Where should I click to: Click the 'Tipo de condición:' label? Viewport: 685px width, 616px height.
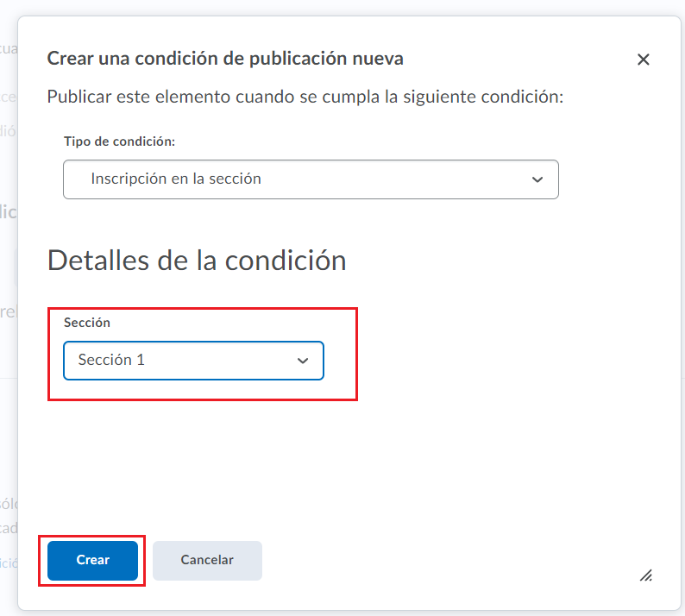click(120, 141)
